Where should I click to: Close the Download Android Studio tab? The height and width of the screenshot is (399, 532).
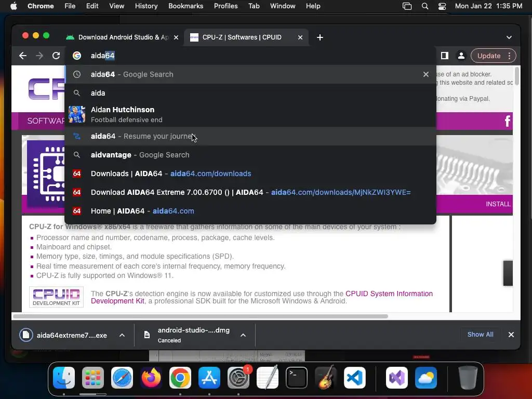coord(176,37)
